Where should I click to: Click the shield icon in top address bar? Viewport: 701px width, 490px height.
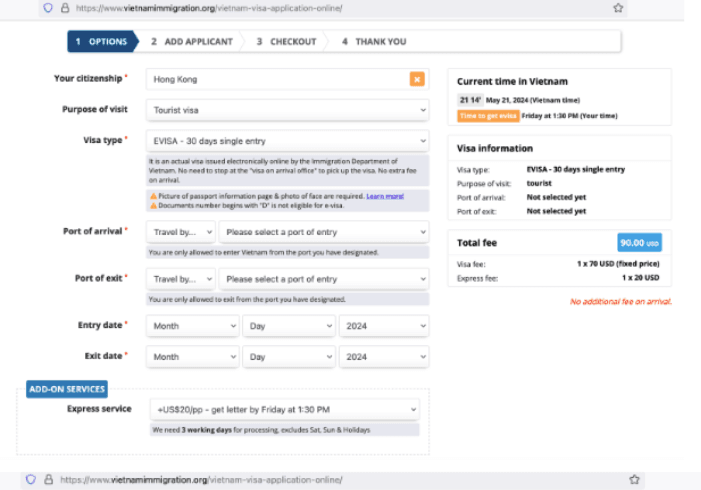pyautogui.click(x=47, y=7)
